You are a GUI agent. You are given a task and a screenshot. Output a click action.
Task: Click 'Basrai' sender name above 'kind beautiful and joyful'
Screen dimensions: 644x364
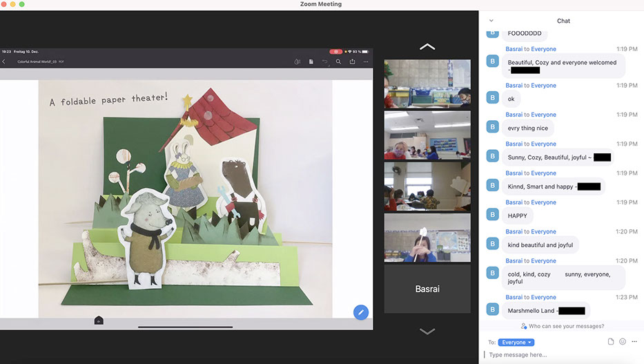tap(514, 231)
